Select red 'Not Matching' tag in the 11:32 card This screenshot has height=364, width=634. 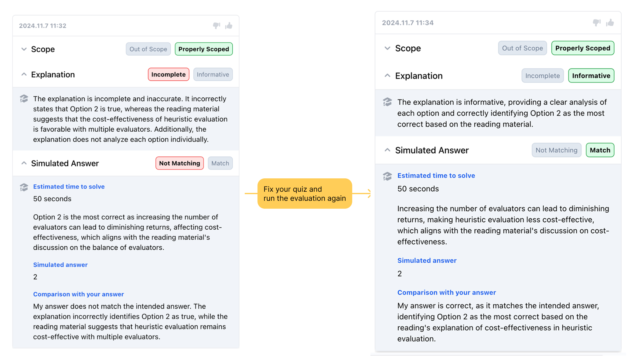point(180,163)
